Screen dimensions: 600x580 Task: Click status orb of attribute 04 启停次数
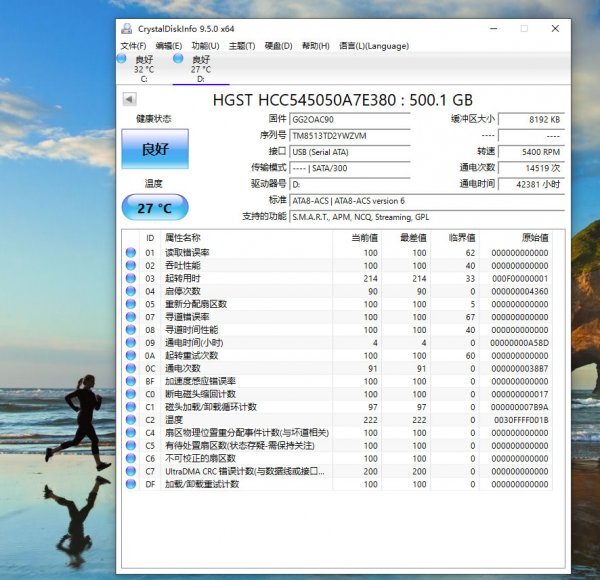click(x=131, y=291)
